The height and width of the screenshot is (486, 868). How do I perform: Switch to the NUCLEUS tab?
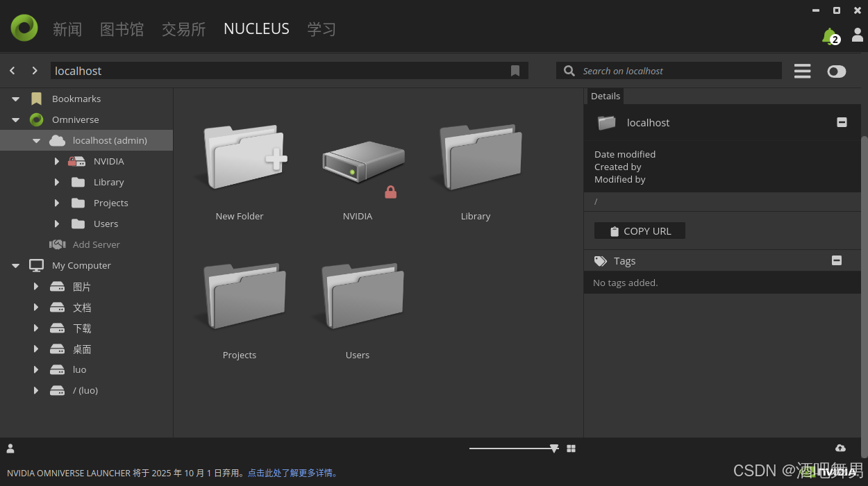pyautogui.click(x=256, y=29)
